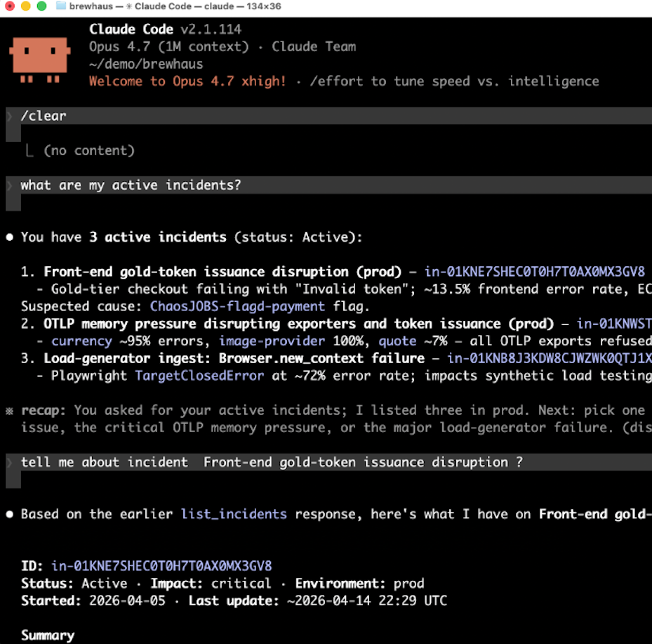The height and width of the screenshot is (644, 652).
Task: Click the bullet before "Based on the earlier"
Action: (10, 514)
